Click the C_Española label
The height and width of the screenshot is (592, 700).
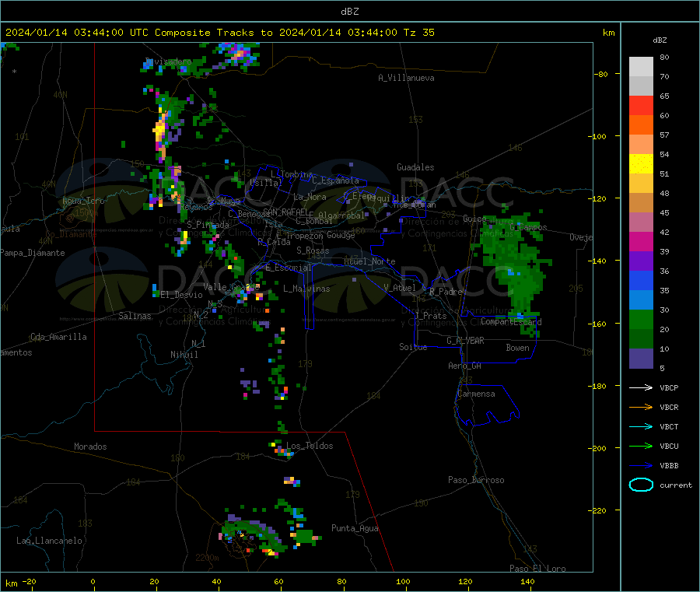click(x=335, y=180)
